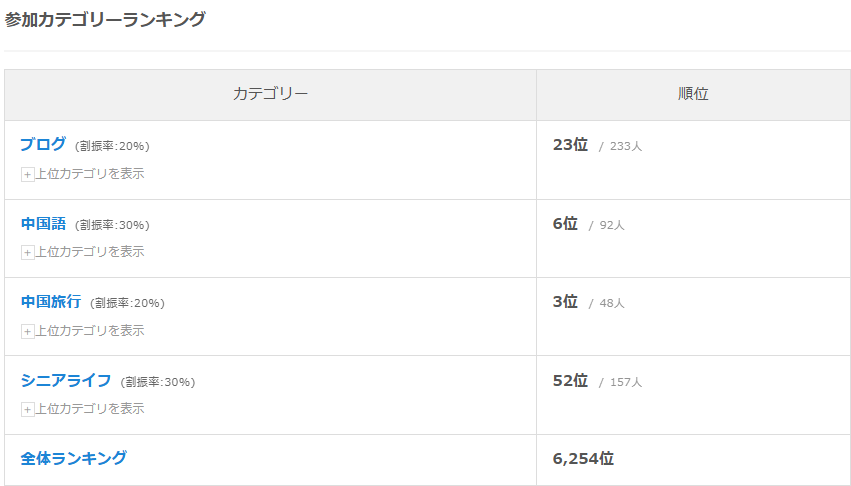Open the 中国語 category link
Image resolution: width=851 pixels, height=486 pixels.
coord(43,224)
